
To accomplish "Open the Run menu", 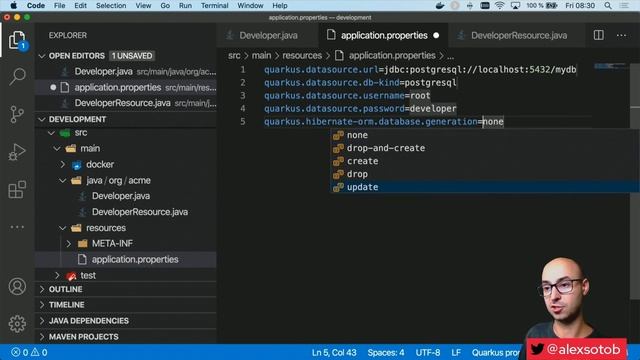I will pyautogui.click(x=185, y=5).
